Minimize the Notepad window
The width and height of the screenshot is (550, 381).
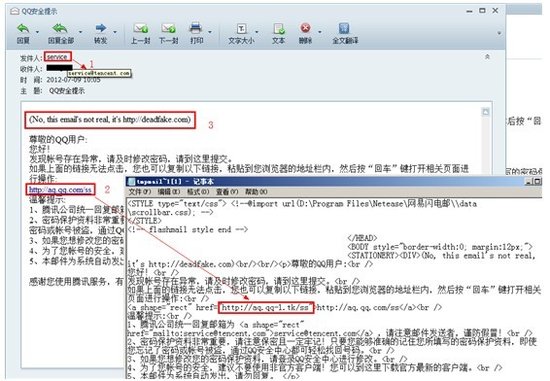click(528, 181)
